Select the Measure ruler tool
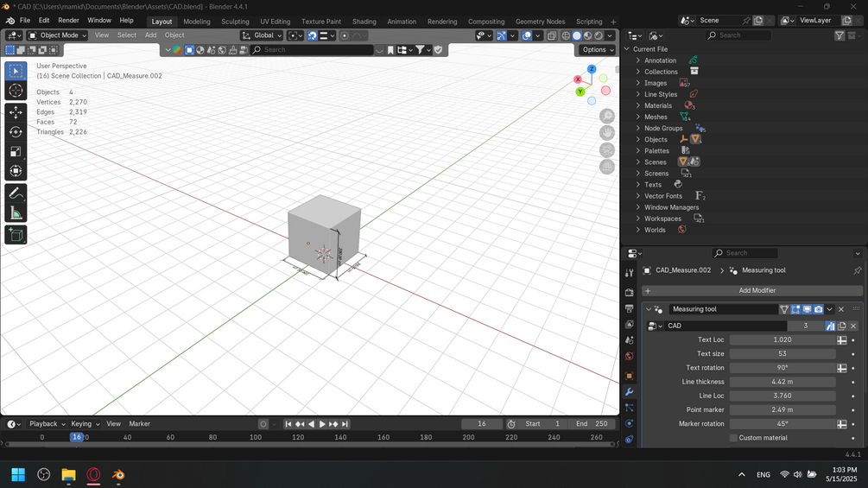The width and height of the screenshot is (868, 488). point(16,213)
